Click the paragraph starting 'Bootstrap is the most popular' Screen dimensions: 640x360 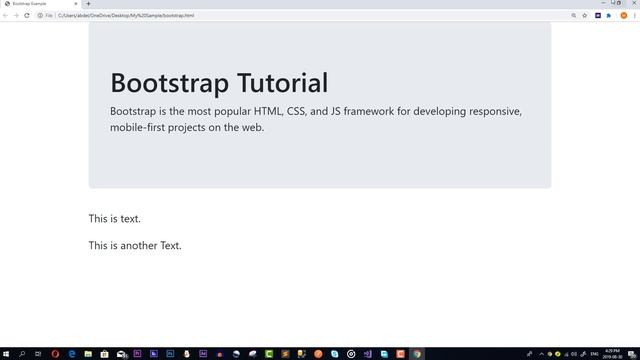pos(316,119)
